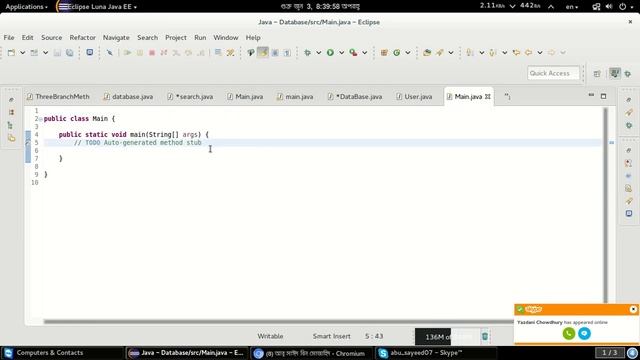640x360 pixels.
Task: Click the horizontal editor scrollbar
Action: (x=278, y=322)
